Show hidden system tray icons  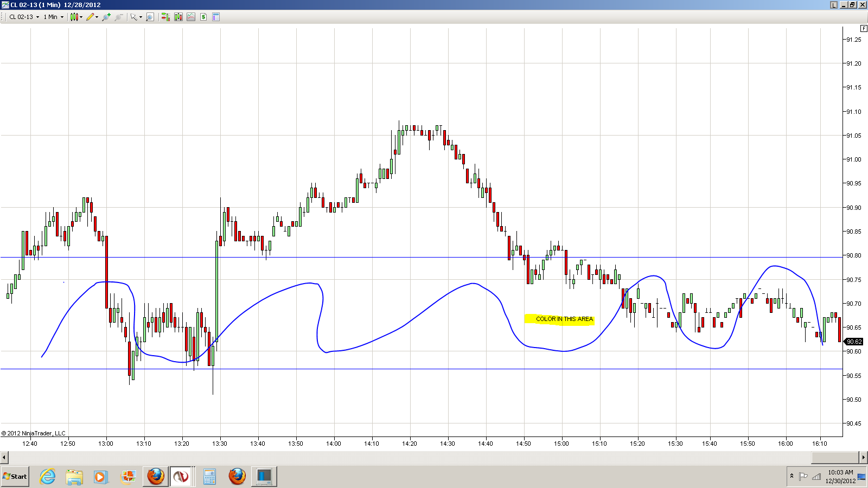[792, 477]
